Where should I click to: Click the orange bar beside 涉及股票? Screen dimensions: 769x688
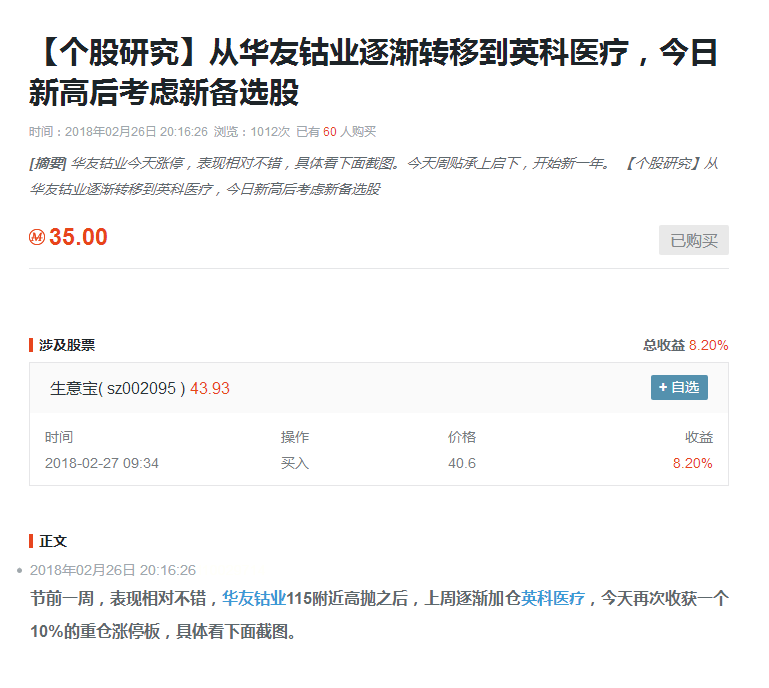click(31, 345)
